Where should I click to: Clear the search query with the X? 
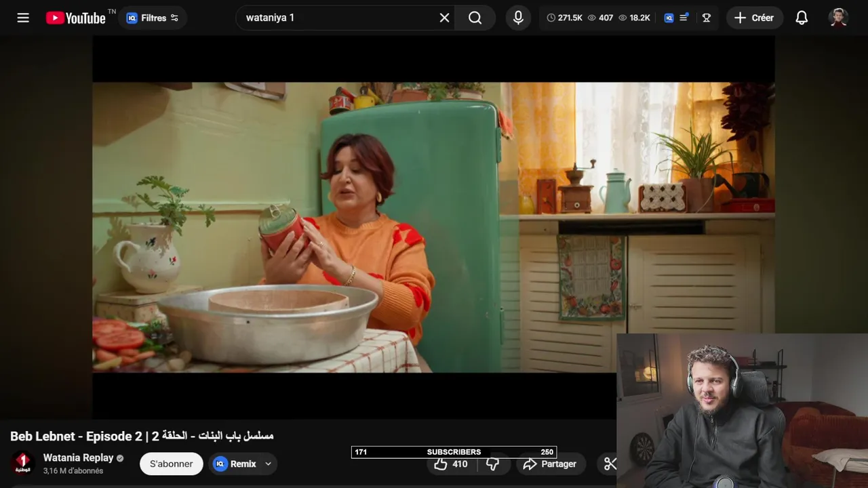(444, 18)
